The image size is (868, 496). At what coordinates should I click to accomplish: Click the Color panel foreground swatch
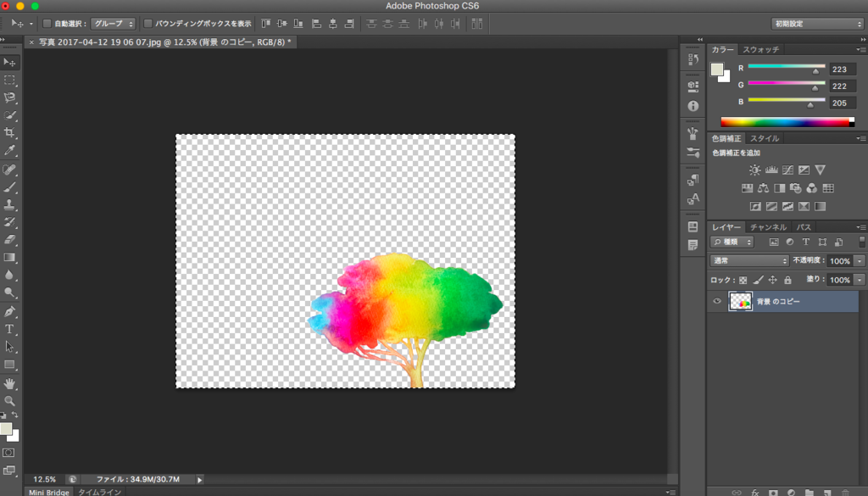[x=717, y=70]
